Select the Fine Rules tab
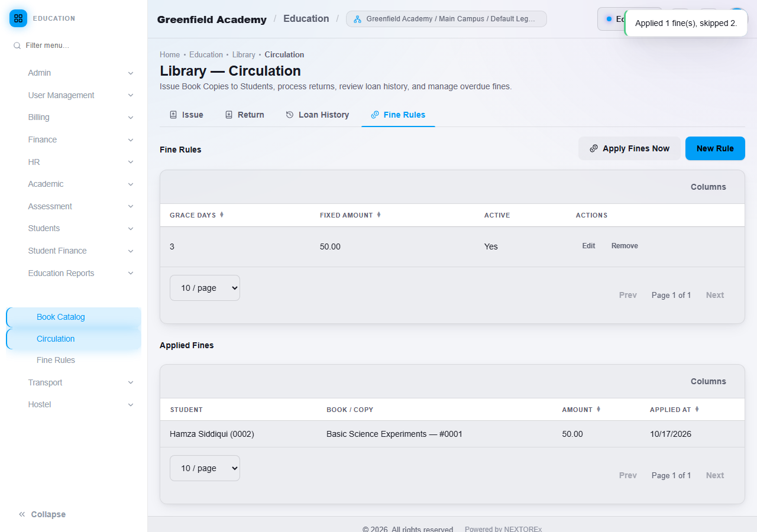This screenshot has height=532, width=757. [398, 115]
